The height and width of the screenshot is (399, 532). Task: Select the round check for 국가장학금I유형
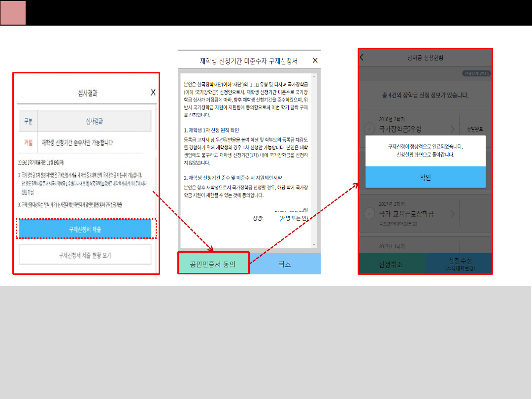(369, 129)
